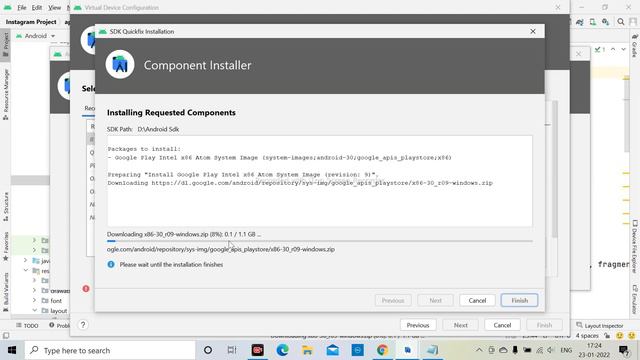Expand the java folder in project tree
The image size is (640, 360).
coord(26,260)
